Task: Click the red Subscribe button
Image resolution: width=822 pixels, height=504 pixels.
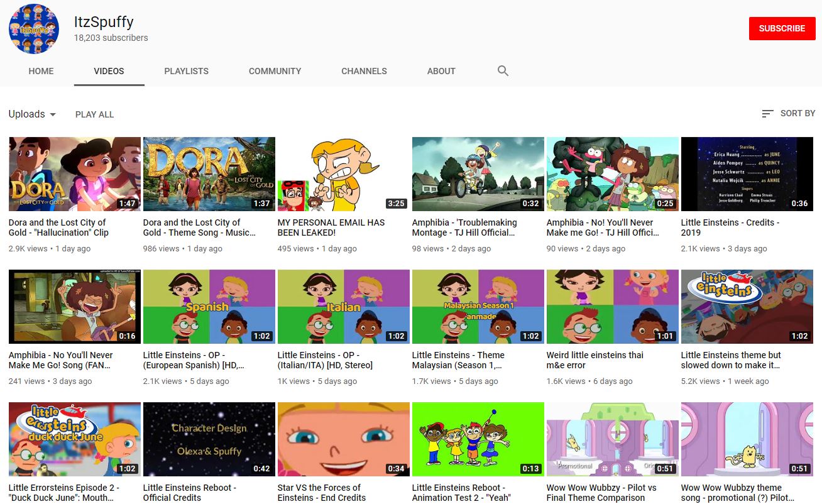Action: (782, 28)
